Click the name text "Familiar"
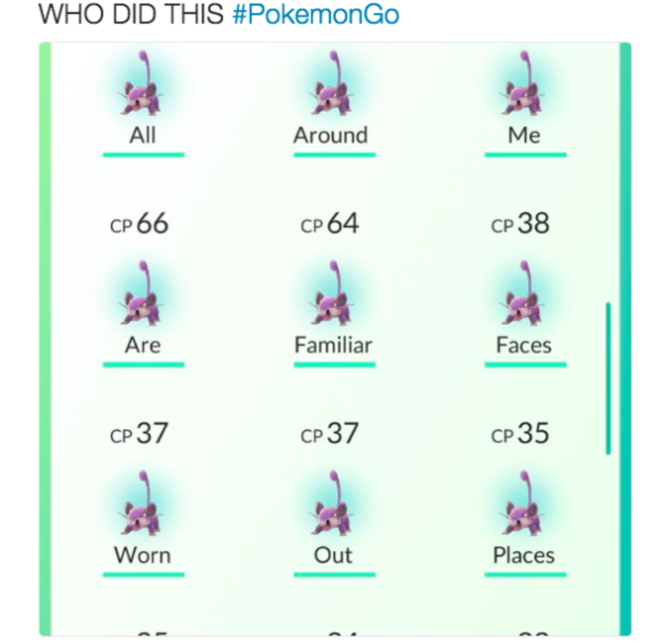 (333, 345)
